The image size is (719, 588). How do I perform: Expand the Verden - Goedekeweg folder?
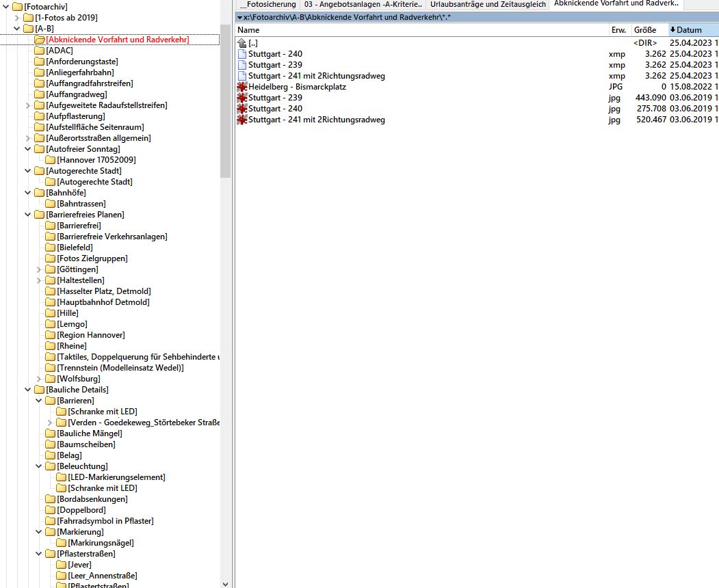50,423
